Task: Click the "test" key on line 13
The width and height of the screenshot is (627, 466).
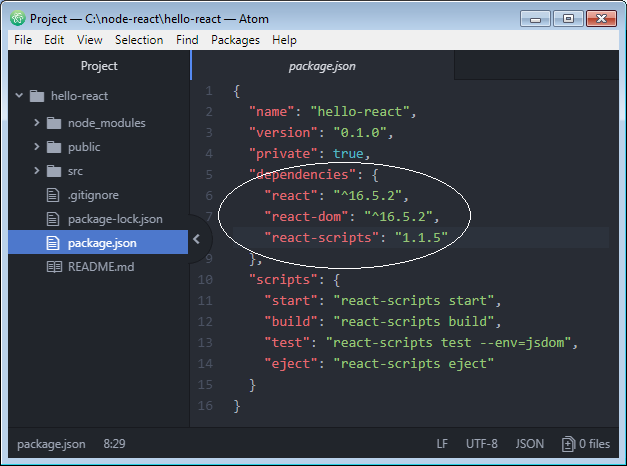Action: [287, 343]
